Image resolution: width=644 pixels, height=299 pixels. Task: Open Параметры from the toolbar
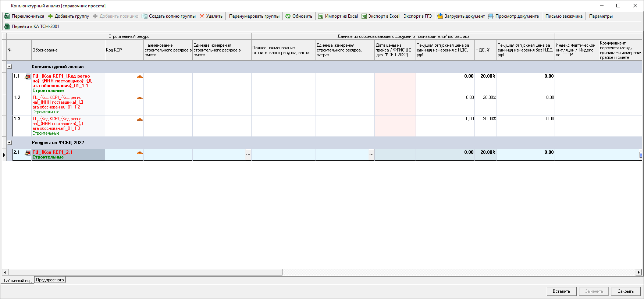(601, 16)
